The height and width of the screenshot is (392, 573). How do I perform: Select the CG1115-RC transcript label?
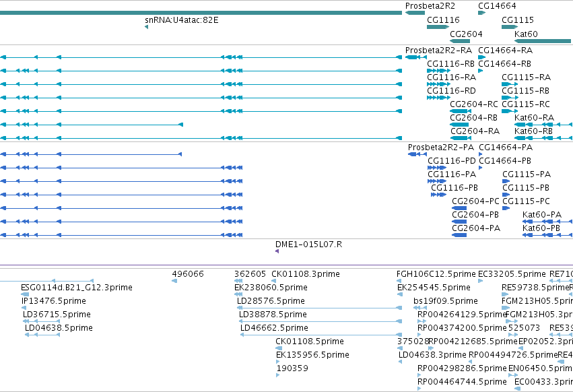[x=526, y=104]
